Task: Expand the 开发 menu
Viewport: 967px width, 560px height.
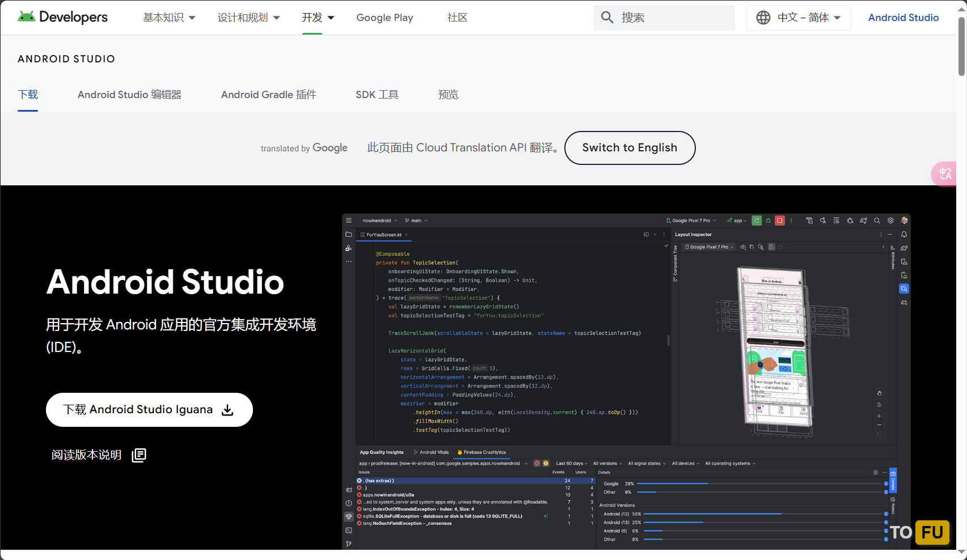Action: 318,18
